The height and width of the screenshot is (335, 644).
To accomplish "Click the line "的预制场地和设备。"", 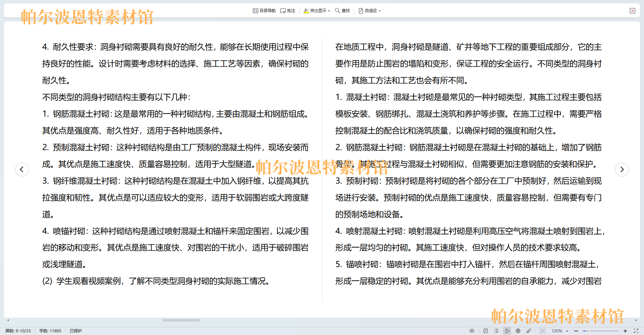I will click(x=370, y=214).
